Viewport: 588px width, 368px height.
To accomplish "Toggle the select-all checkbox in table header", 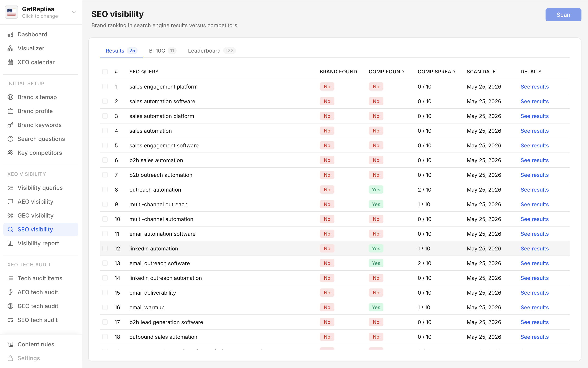I will point(105,72).
